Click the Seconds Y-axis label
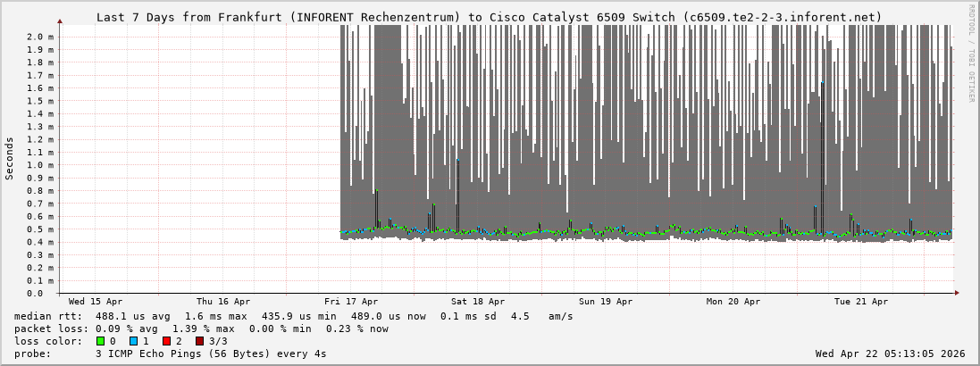The height and width of the screenshot is (366, 980). coord(10,159)
